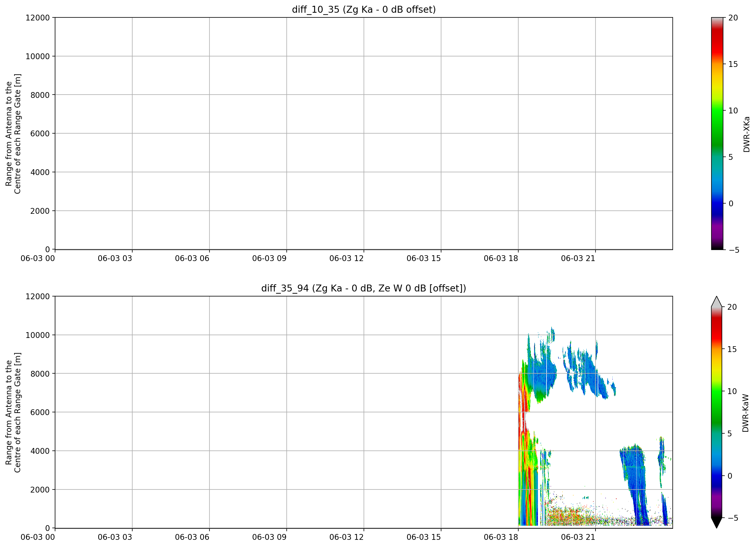
Task: Click the 'DWR-XKa' colorbar label
Action: [x=746, y=134]
